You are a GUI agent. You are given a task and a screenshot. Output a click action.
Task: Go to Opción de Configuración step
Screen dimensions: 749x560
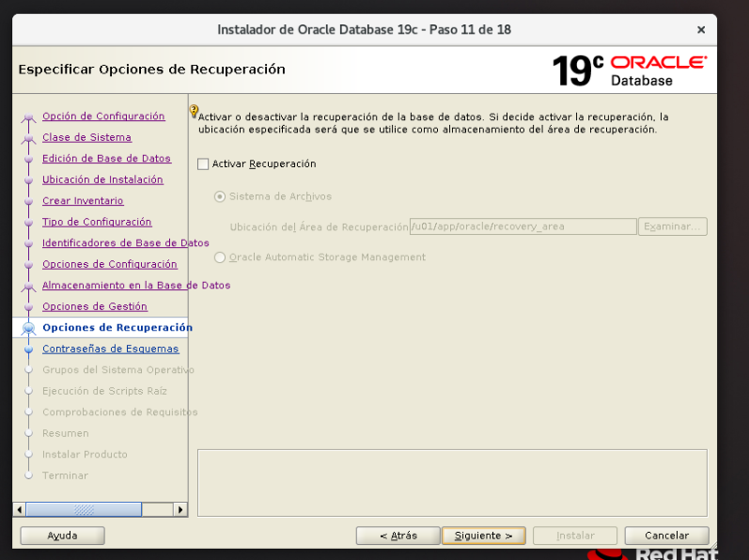[x=103, y=116]
